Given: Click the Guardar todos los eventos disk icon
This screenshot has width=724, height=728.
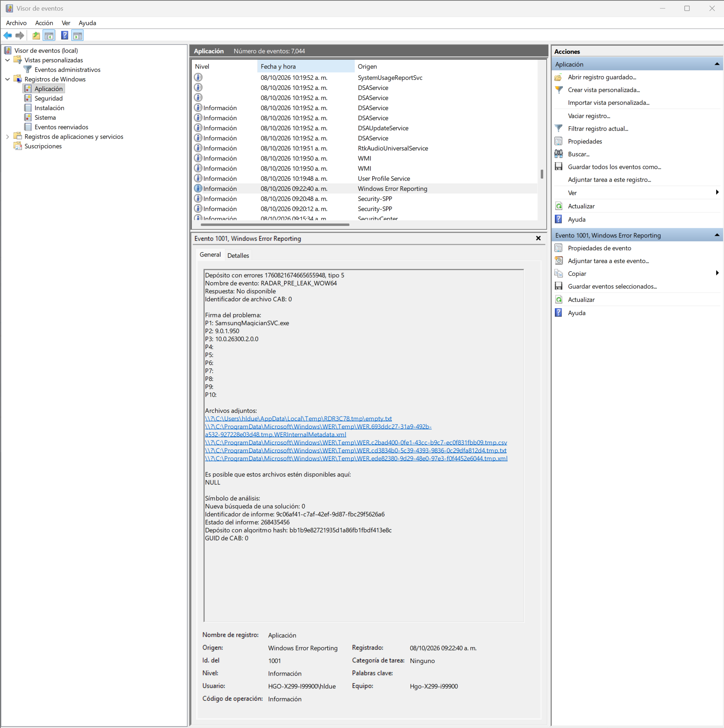Looking at the screenshot, I should pos(559,166).
